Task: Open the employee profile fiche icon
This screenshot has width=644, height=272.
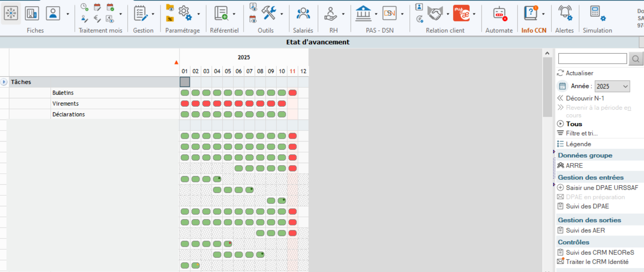Action: tap(53, 13)
